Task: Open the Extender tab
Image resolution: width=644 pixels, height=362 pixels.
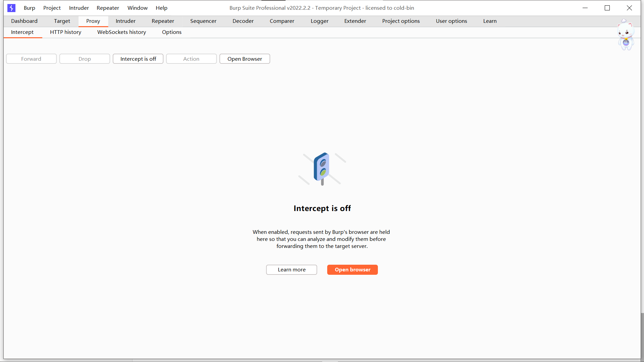Action: pyautogui.click(x=355, y=21)
